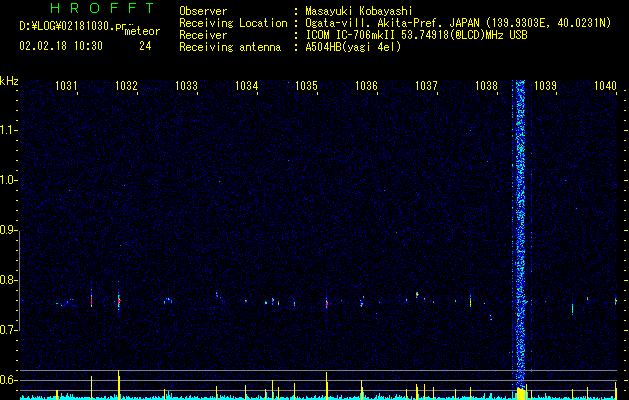Click the HROFFT title text
This screenshot has height=400, width=629.
coord(102,8)
